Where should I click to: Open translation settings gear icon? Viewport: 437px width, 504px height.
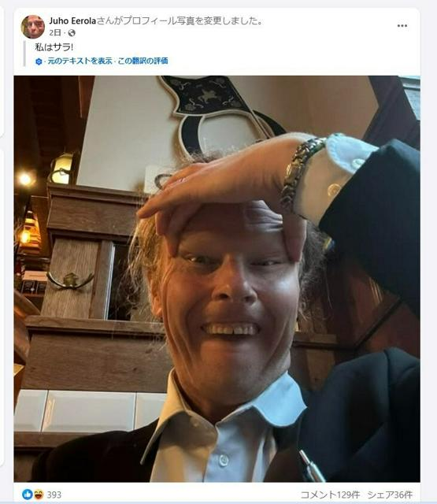point(39,61)
